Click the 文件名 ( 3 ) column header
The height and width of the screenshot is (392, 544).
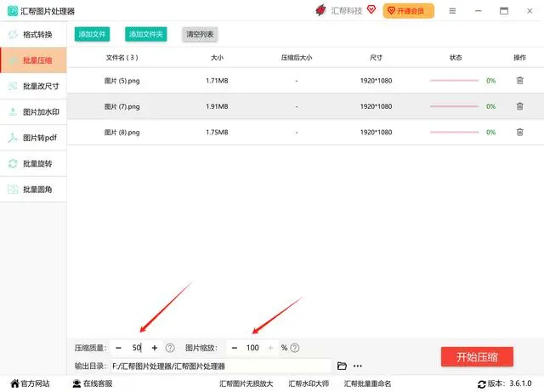[122, 58]
